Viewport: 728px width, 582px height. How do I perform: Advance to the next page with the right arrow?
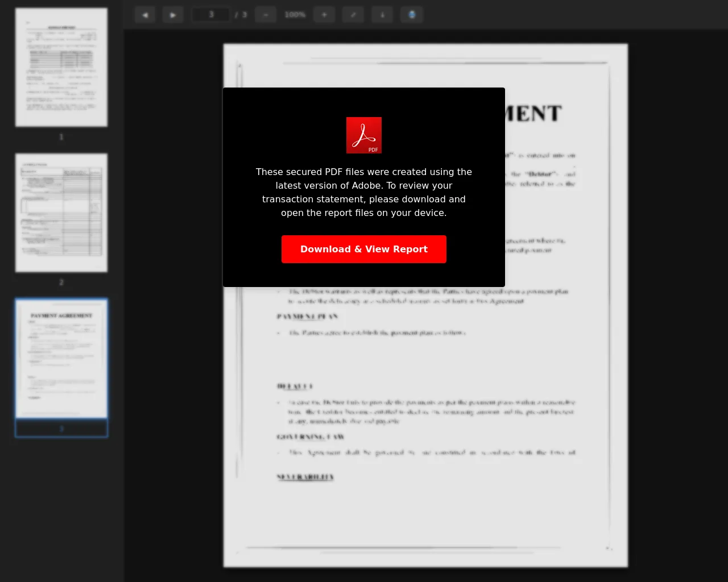(x=173, y=15)
